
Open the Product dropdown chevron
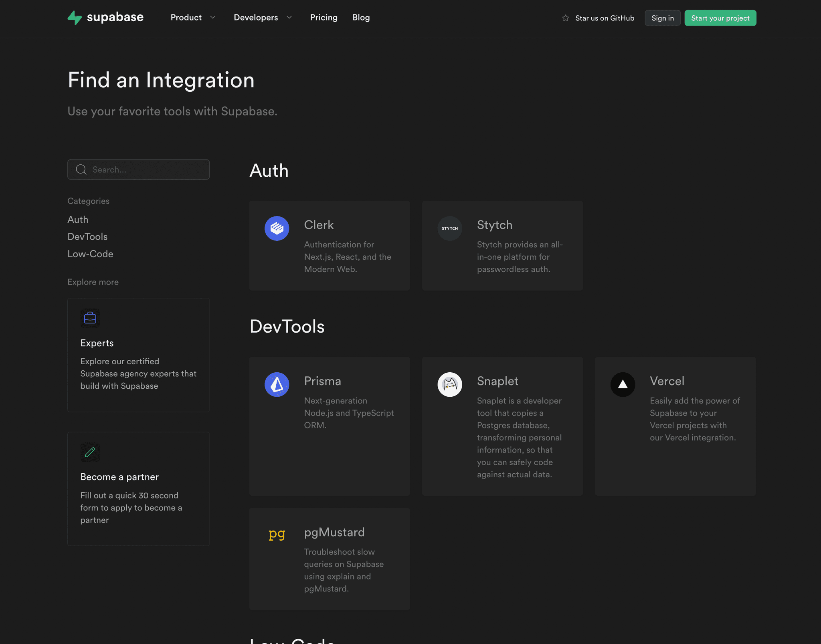(x=213, y=18)
